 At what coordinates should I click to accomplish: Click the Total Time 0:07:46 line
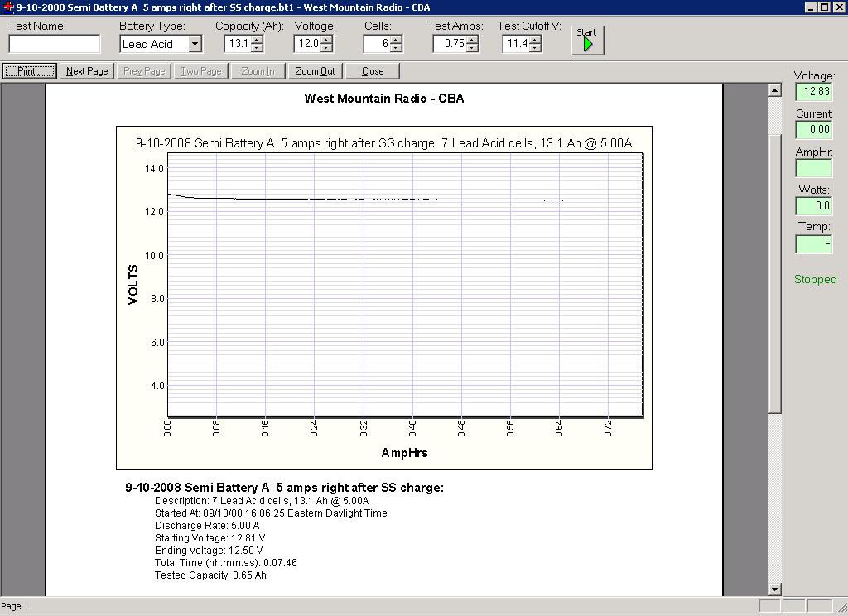click(x=225, y=563)
